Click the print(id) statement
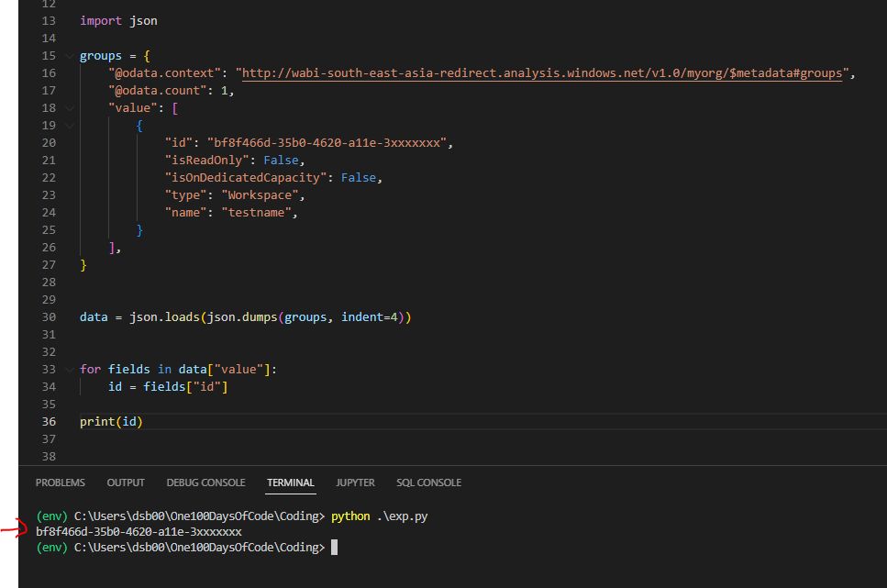This screenshot has height=588, width=887. pyautogui.click(x=111, y=422)
